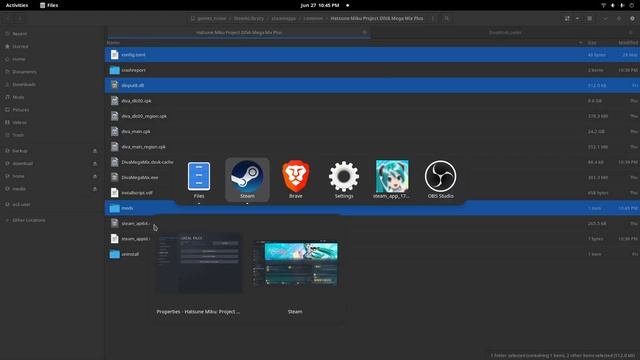Image resolution: width=640 pixels, height=360 pixels.
Task: Switch to Brave browser icon
Action: click(296, 180)
